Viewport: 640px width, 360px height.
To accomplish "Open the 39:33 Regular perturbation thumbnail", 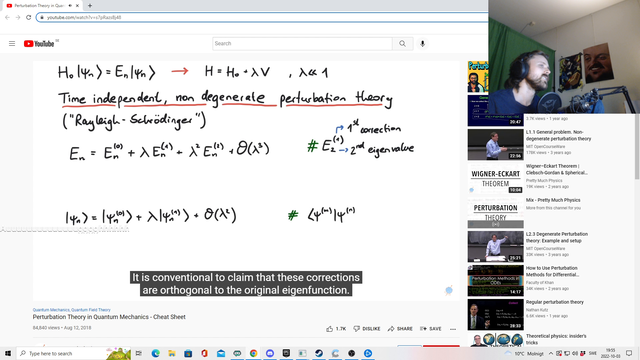I will pyautogui.click(x=496, y=315).
